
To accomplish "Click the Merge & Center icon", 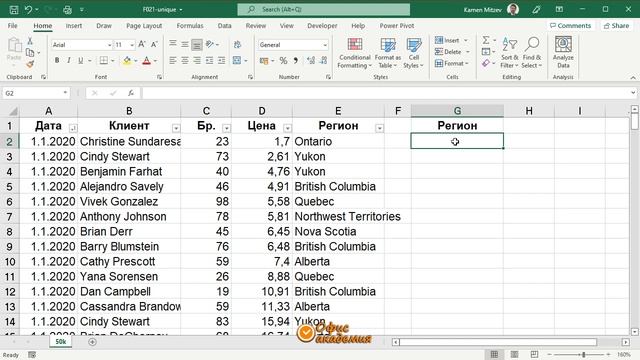I will tap(237, 60).
